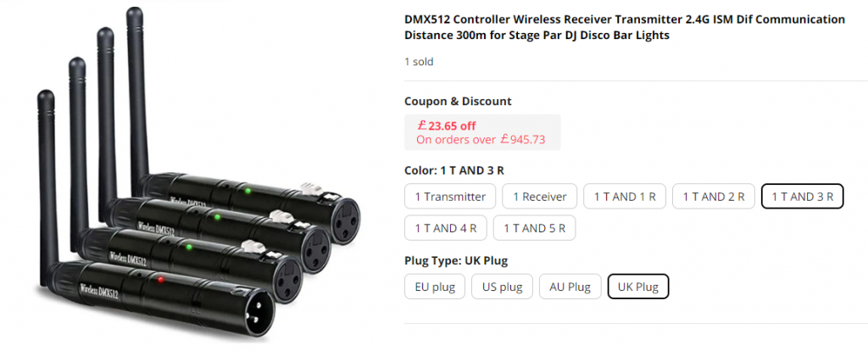Viewport: 868px width, 351px height.
Task: Click the 'Color: 1 T AND 3 R' label
Action: click(453, 170)
